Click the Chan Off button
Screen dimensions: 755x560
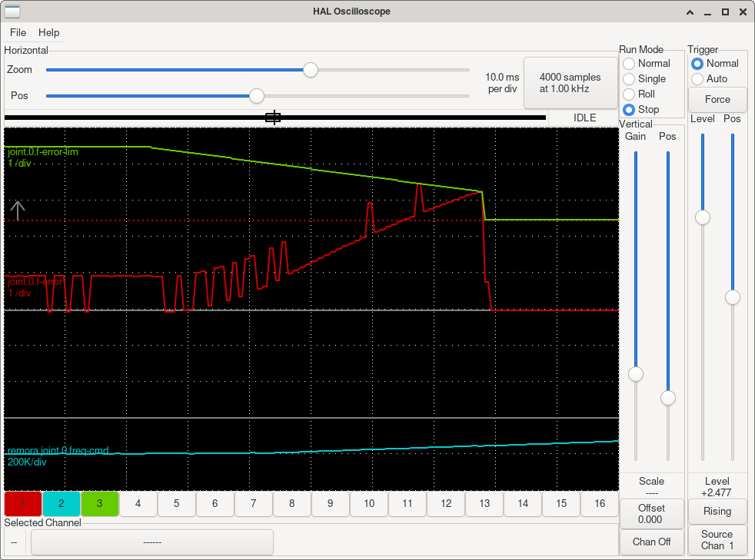pos(651,542)
